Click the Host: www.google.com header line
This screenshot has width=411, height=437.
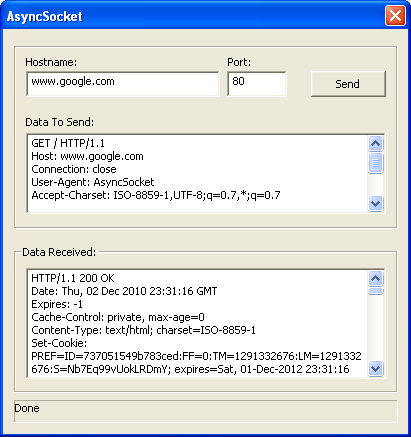[x=87, y=156]
